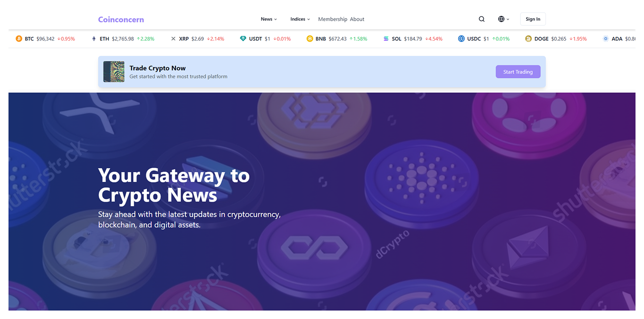Viewport: 644px width, 319px height.
Task: Open the language selector chevron
Action: pyautogui.click(x=508, y=19)
